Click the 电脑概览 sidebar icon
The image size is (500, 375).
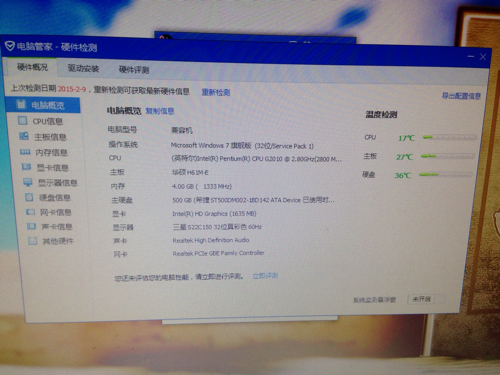tap(21, 105)
